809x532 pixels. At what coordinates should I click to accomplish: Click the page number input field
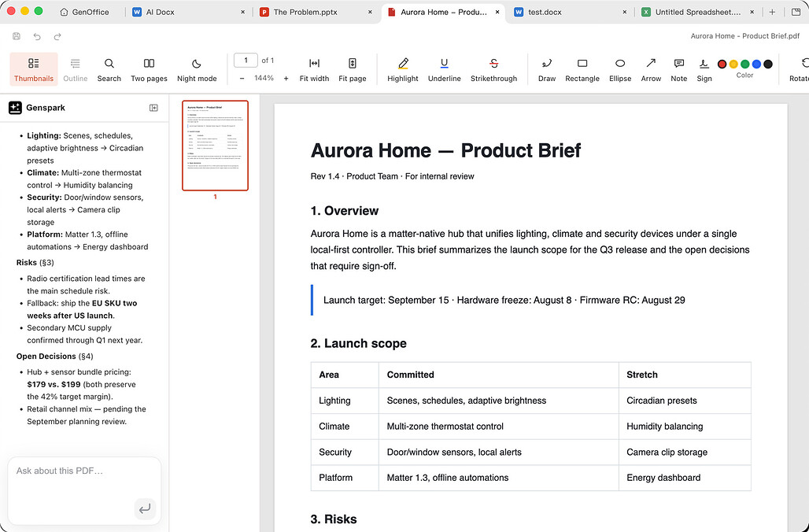(x=246, y=61)
